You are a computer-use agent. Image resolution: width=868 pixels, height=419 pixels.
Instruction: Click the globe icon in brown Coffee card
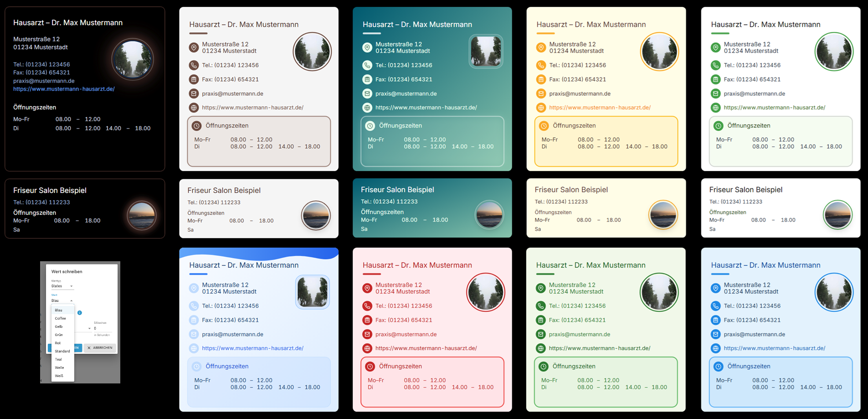click(x=194, y=108)
